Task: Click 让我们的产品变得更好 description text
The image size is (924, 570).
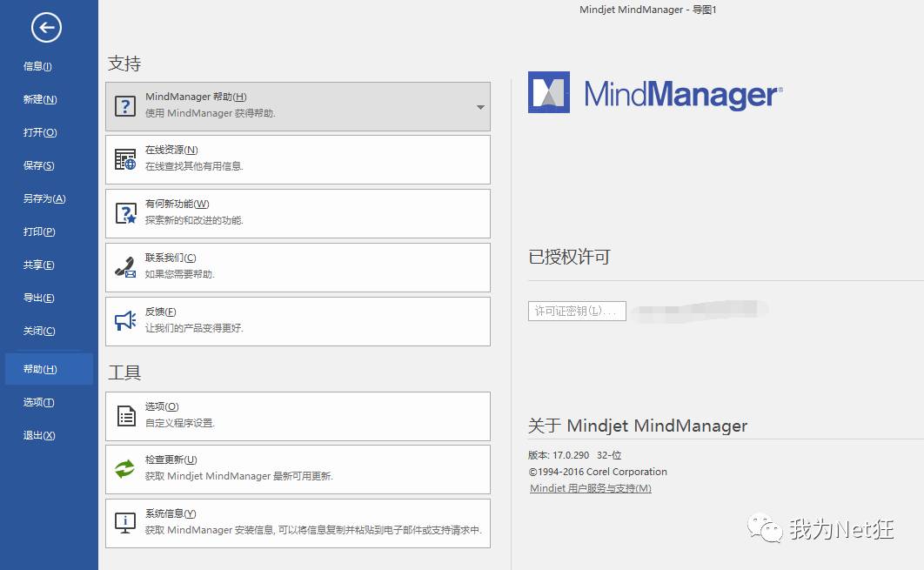Action: tap(194, 328)
